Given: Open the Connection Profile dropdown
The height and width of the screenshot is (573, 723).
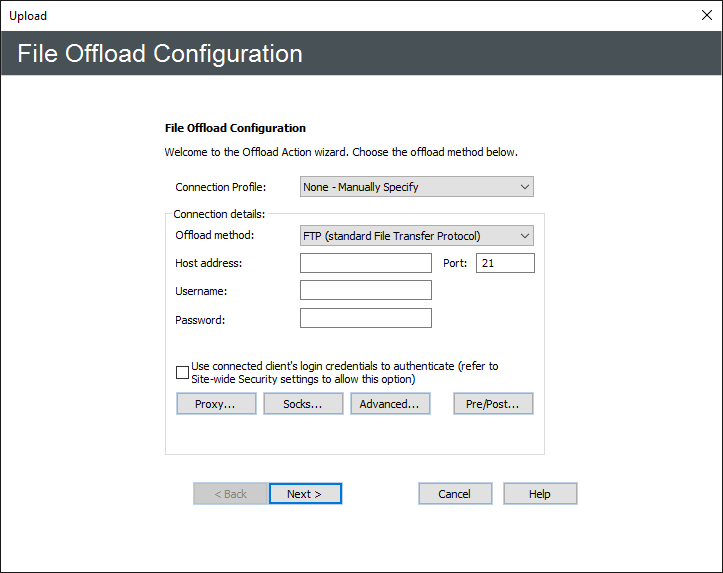Looking at the screenshot, I should 416,187.
